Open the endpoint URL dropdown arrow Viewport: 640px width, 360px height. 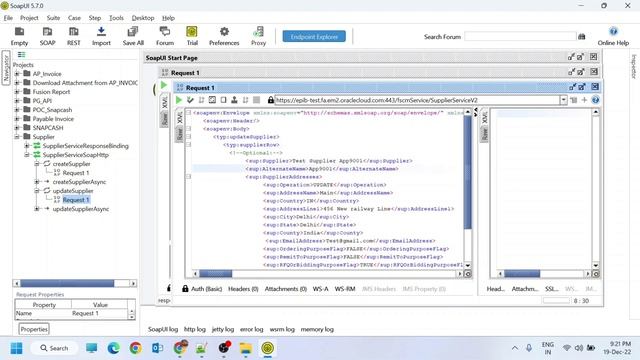[563, 100]
